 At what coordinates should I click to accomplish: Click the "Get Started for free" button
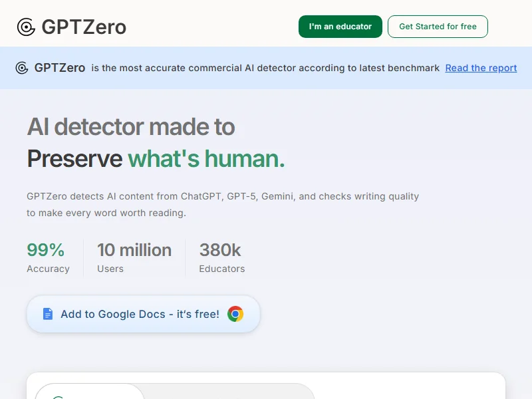[x=438, y=27]
